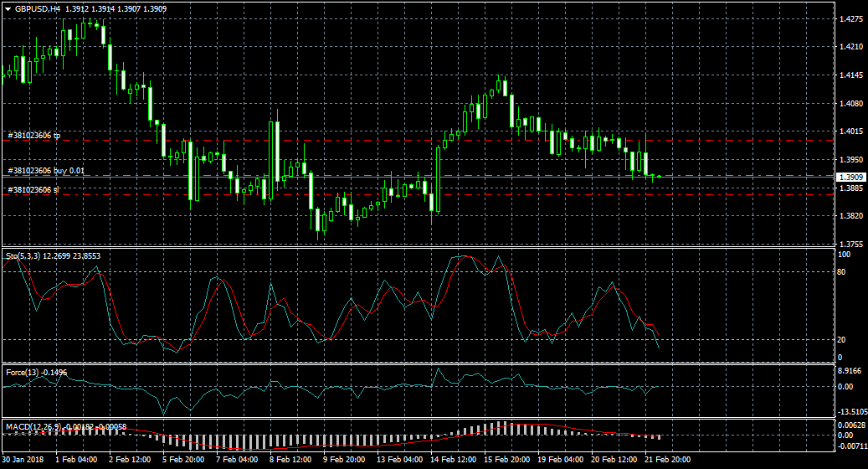
Task: Select the #381023606 tp order label
Action: coord(33,135)
